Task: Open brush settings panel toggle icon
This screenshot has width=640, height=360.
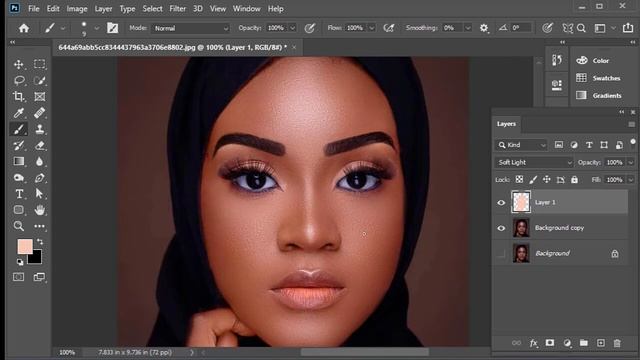Action: coord(112,28)
